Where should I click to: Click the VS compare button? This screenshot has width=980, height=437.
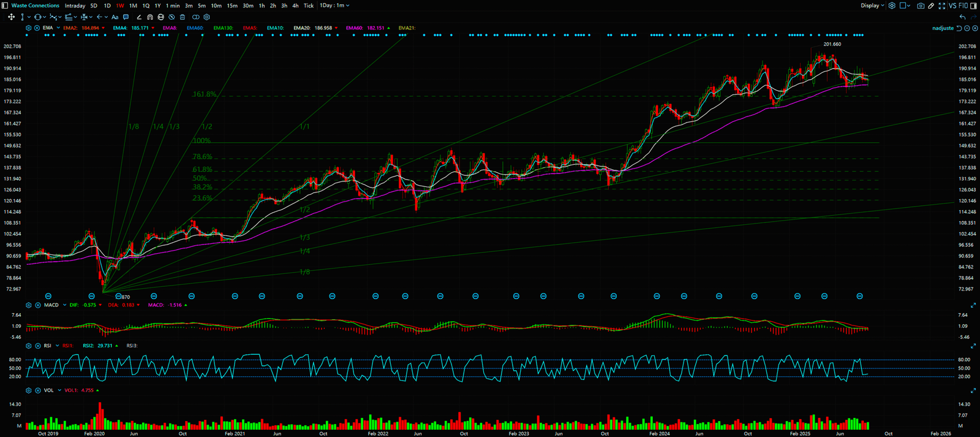tap(952, 6)
